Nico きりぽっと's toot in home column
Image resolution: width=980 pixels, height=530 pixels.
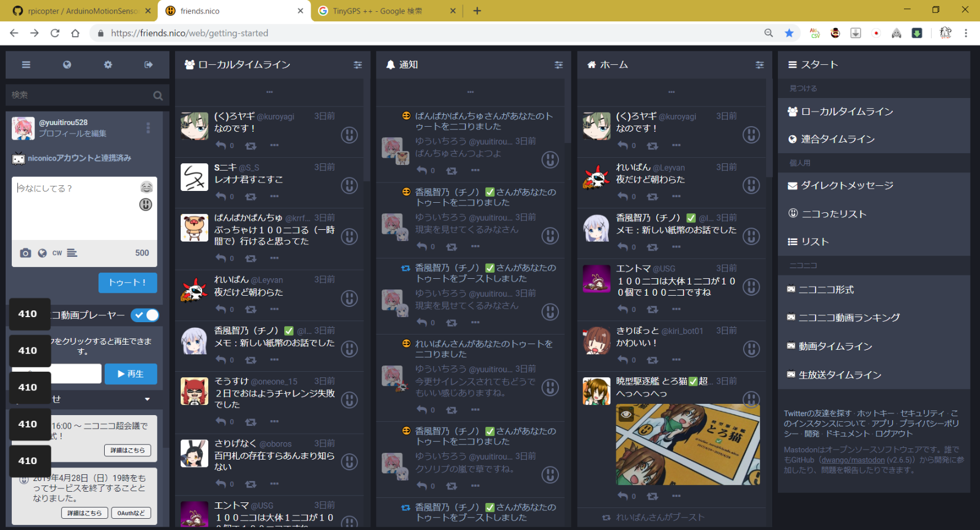point(751,349)
